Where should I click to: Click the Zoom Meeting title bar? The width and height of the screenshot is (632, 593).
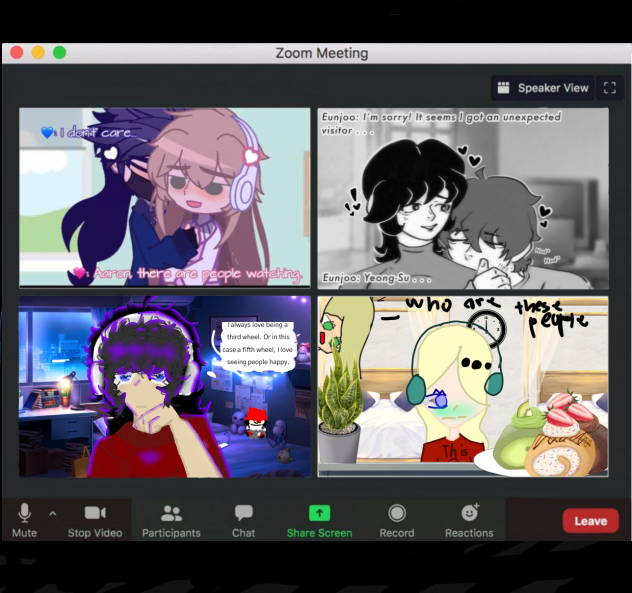322,53
